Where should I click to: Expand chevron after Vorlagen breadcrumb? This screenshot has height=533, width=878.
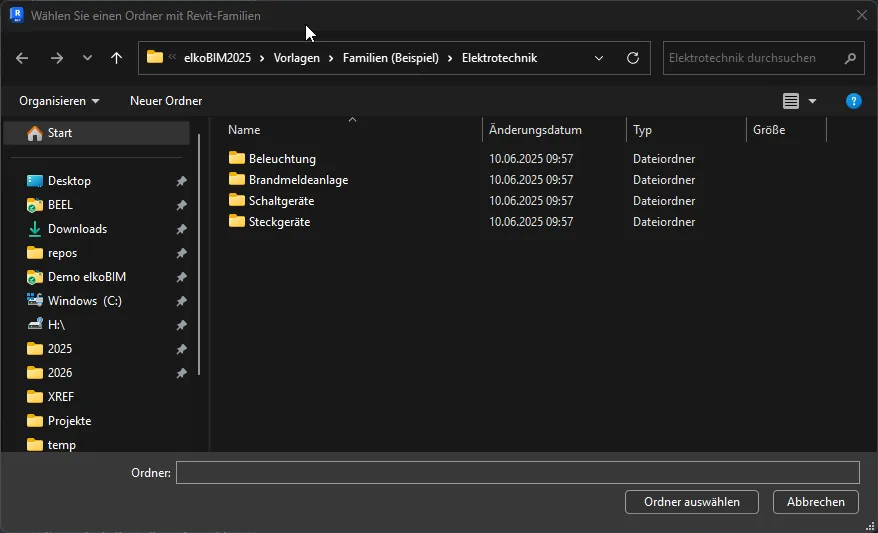pos(331,58)
